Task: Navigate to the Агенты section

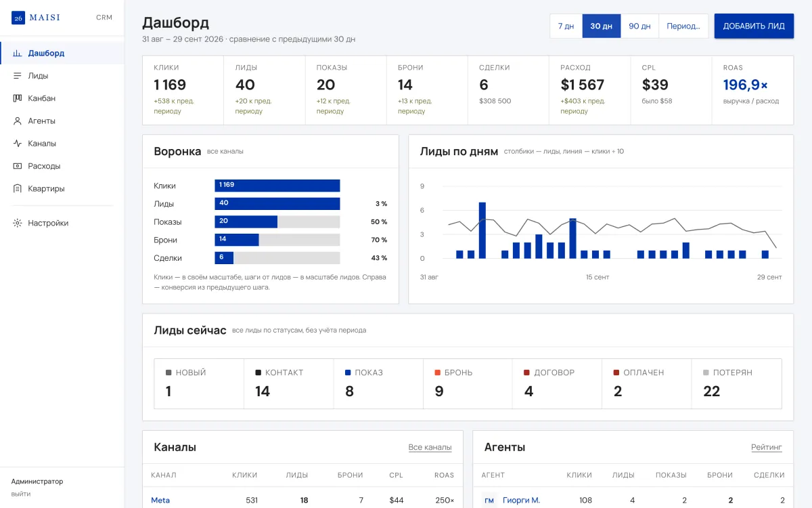Action: [62, 121]
